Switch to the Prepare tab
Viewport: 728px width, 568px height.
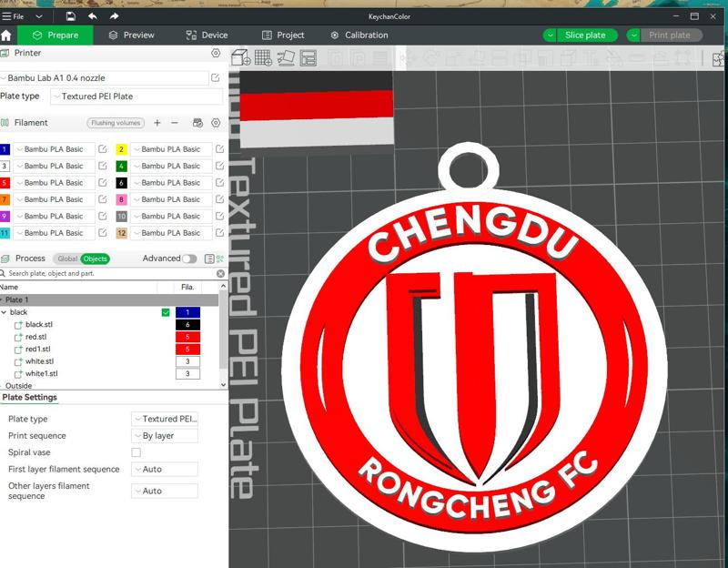[x=56, y=35]
